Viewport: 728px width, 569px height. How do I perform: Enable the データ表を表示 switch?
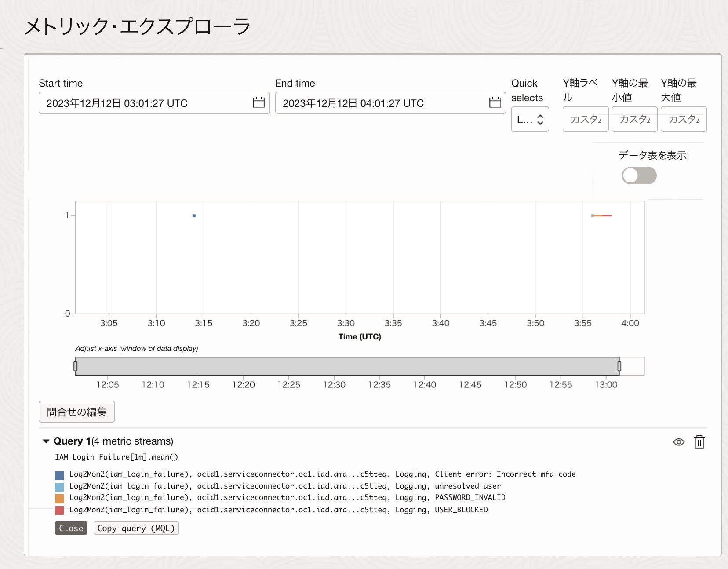[x=639, y=175]
